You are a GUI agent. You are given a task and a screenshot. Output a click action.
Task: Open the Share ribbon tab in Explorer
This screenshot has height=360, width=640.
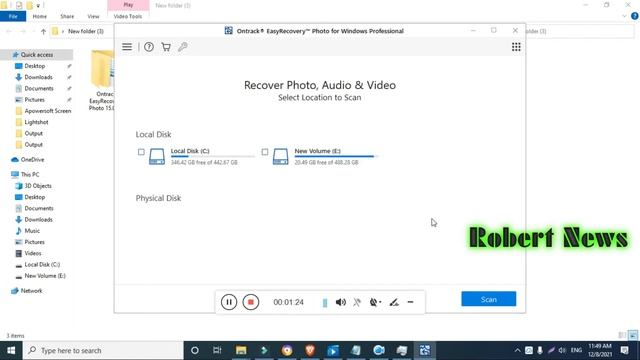click(67, 16)
